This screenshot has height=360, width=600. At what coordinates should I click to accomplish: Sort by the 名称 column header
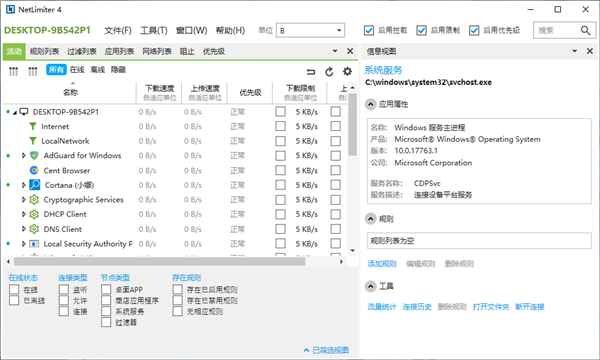(70, 92)
